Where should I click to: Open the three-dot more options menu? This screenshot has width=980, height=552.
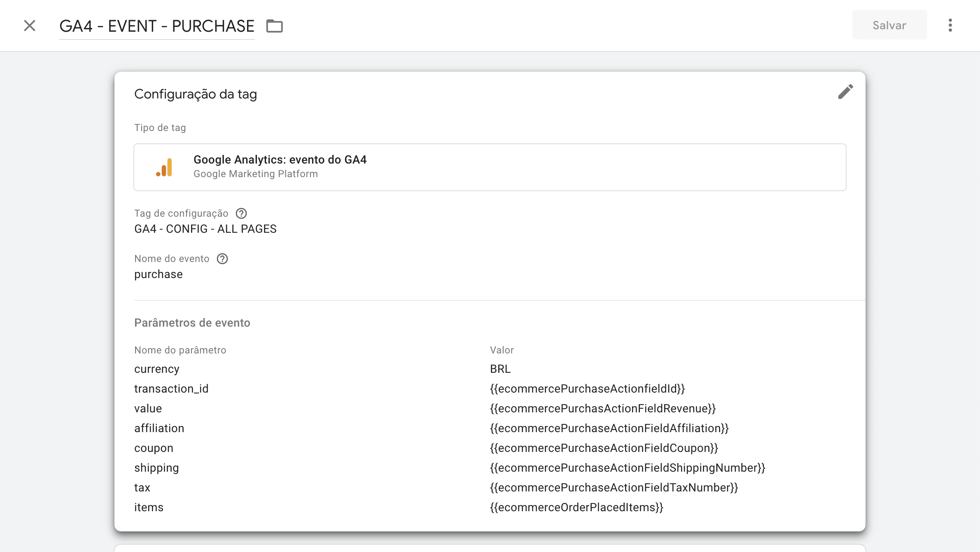coord(950,25)
